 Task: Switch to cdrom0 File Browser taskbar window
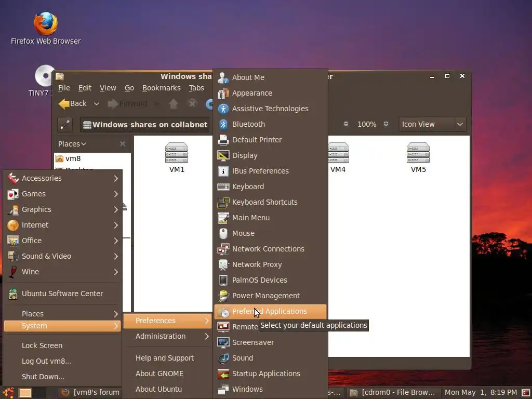click(393, 393)
